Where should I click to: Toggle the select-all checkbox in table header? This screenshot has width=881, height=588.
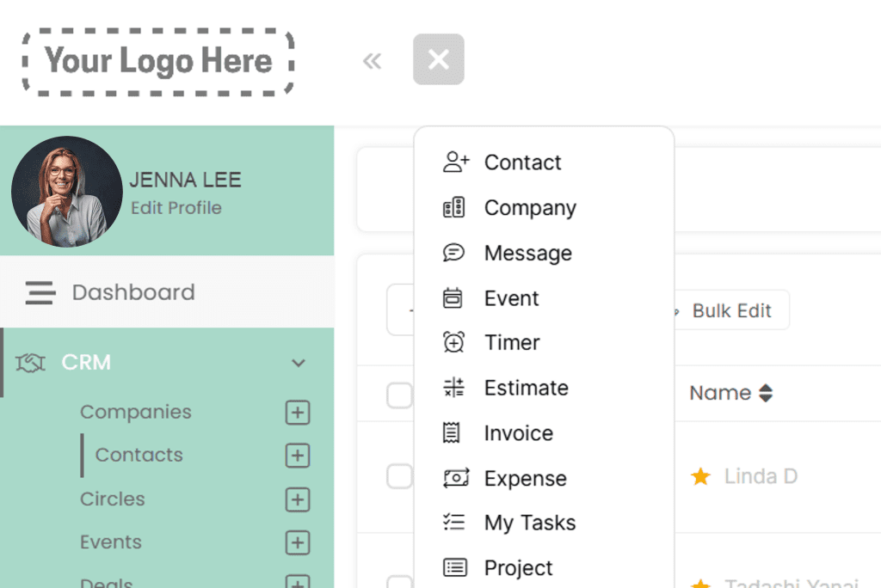[x=399, y=395]
